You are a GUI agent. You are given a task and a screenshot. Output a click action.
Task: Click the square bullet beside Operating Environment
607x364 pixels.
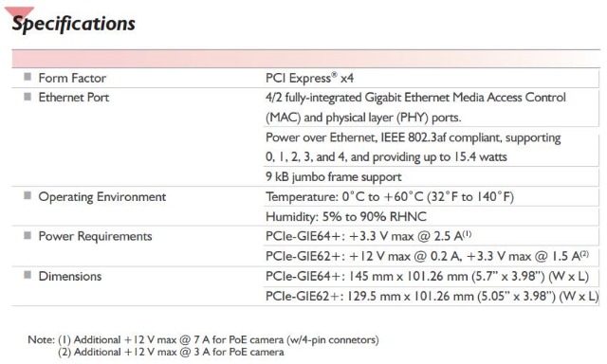[28, 195]
